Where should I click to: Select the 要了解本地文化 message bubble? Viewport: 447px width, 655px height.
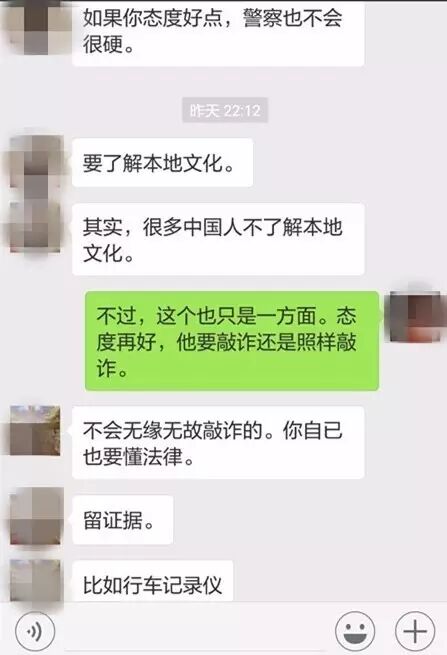pyautogui.click(x=163, y=162)
